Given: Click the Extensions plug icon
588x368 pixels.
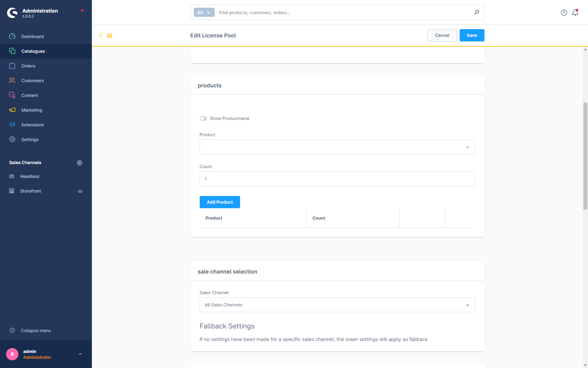Looking at the screenshot, I should point(12,125).
